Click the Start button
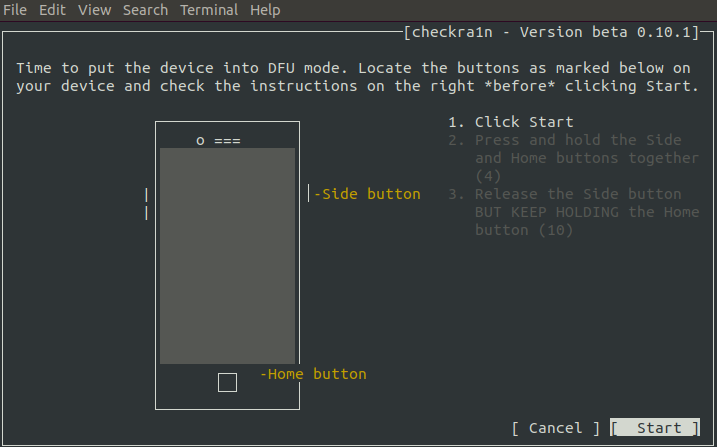Viewport: 717px width, 447px height. click(x=655, y=428)
